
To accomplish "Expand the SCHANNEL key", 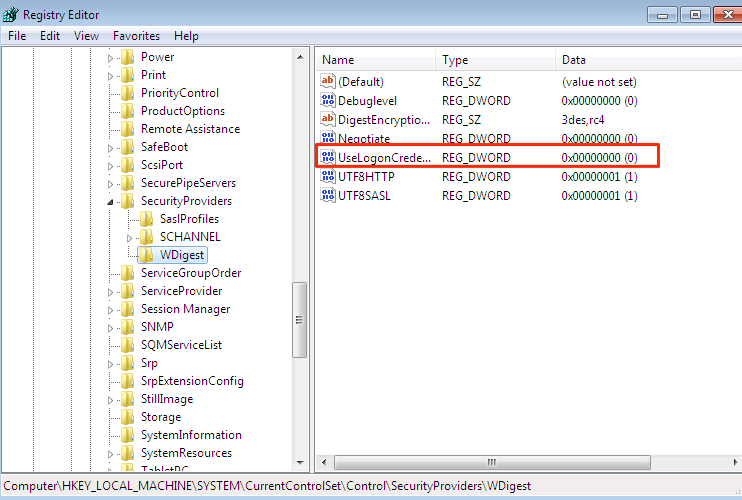I will click(x=129, y=238).
